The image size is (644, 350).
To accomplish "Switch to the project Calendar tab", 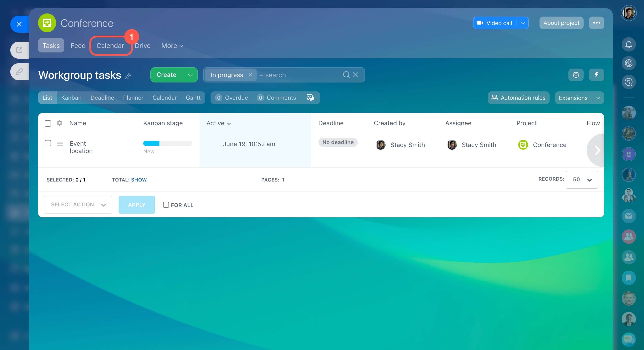I will [x=110, y=45].
